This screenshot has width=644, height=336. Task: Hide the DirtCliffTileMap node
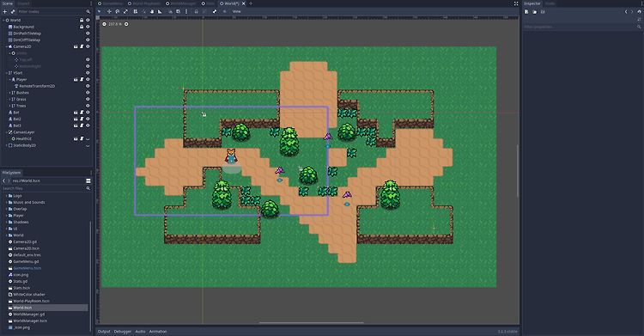click(88, 40)
